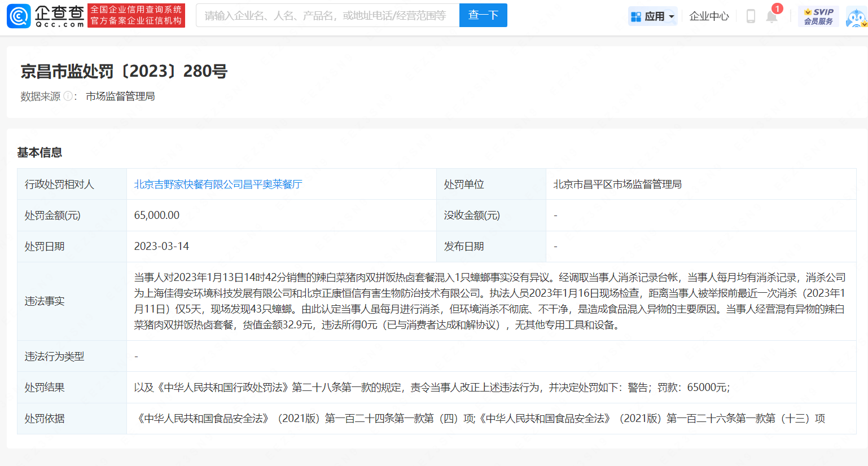
Task: Click the 数据来源 label
Action: point(40,96)
